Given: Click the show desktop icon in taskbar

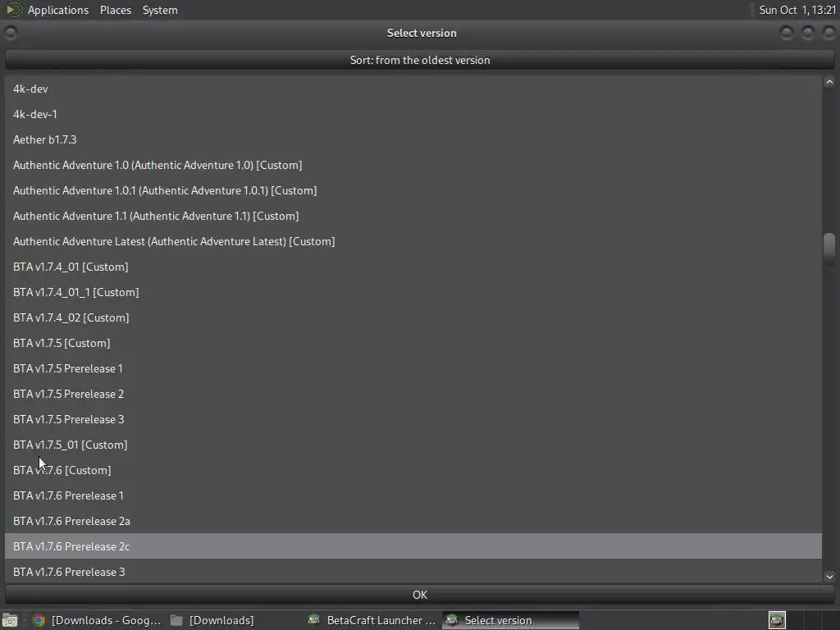Looking at the screenshot, I should 10,620.
